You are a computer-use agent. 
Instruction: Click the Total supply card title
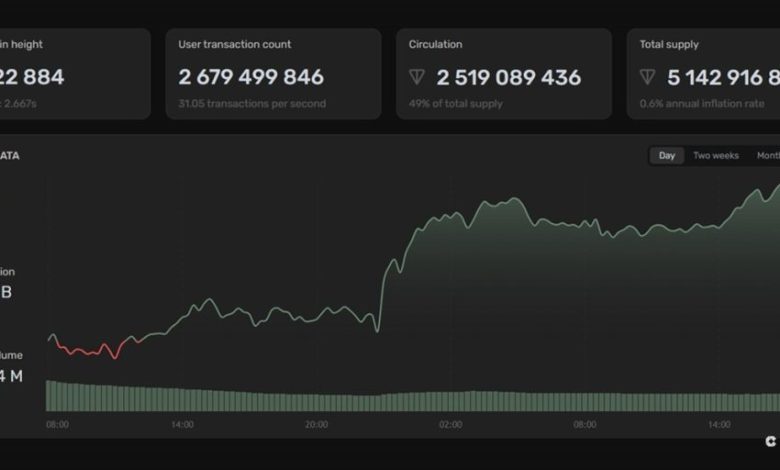click(x=669, y=45)
